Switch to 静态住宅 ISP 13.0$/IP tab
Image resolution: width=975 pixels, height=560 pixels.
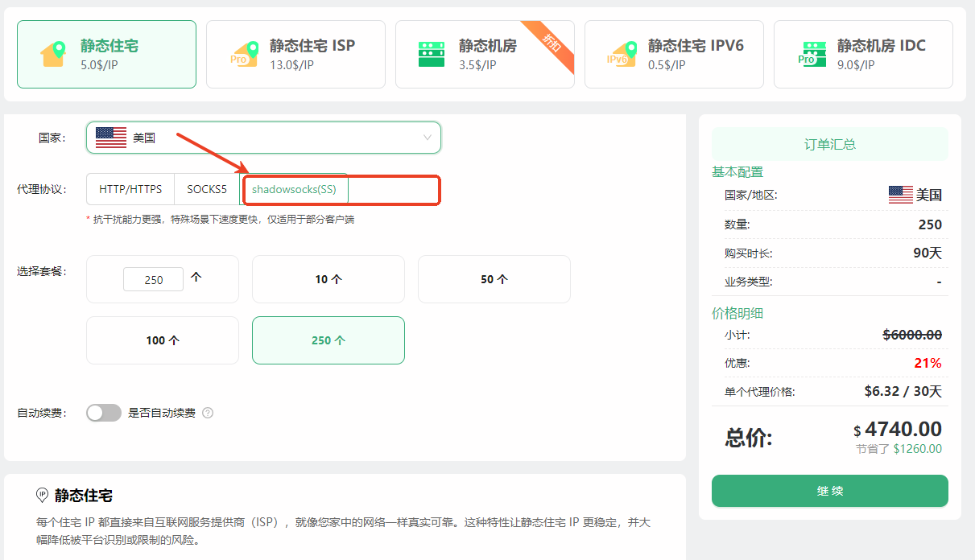pyautogui.click(x=295, y=54)
